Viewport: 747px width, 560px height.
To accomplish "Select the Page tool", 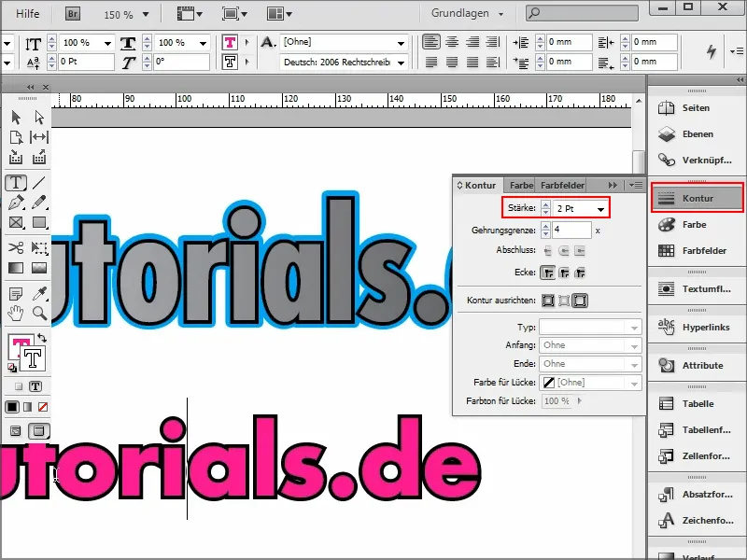I will tap(16, 137).
